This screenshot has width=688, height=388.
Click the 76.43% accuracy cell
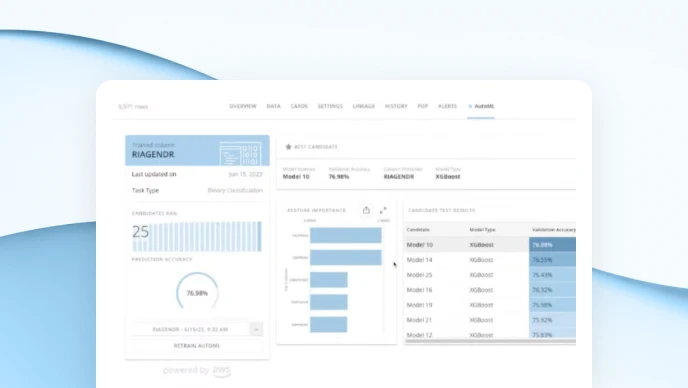point(552,275)
